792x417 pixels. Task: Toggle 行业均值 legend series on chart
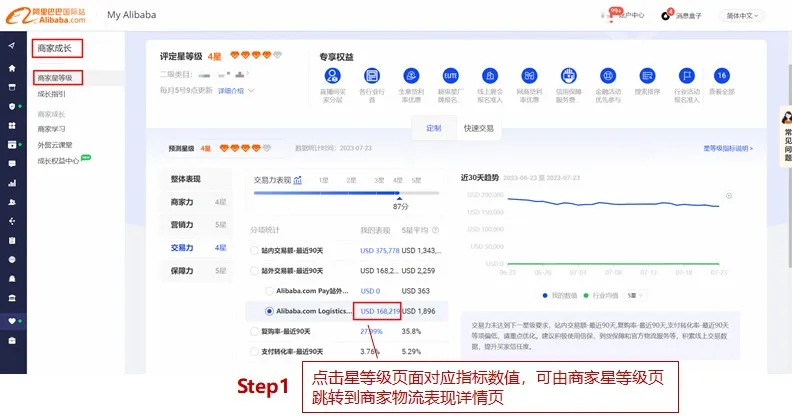point(601,295)
